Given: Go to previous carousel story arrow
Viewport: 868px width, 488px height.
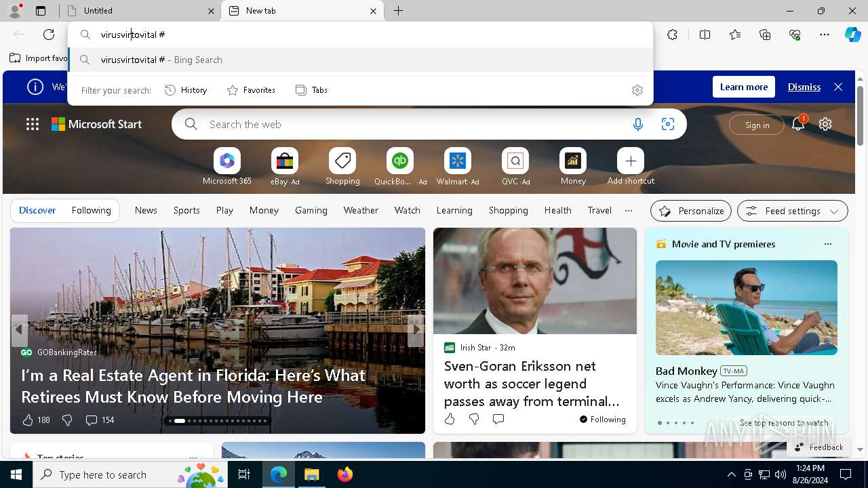Looking at the screenshot, I should (x=19, y=329).
